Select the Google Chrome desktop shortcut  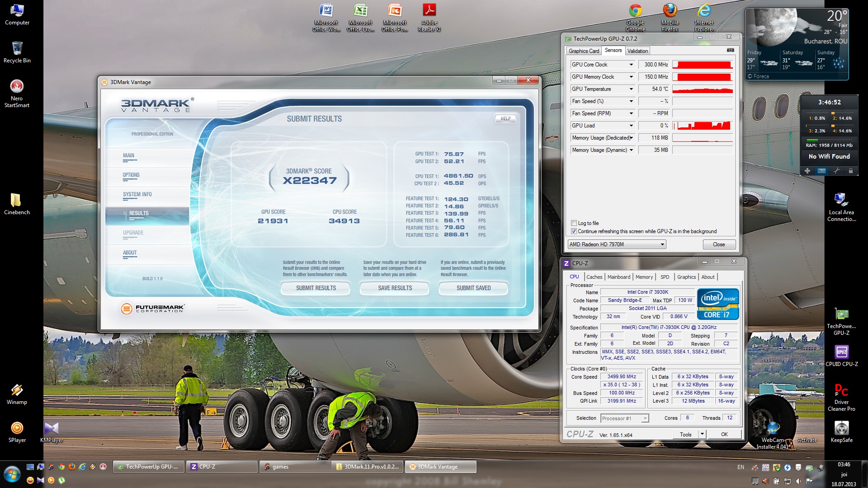pyautogui.click(x=635, y=18)
